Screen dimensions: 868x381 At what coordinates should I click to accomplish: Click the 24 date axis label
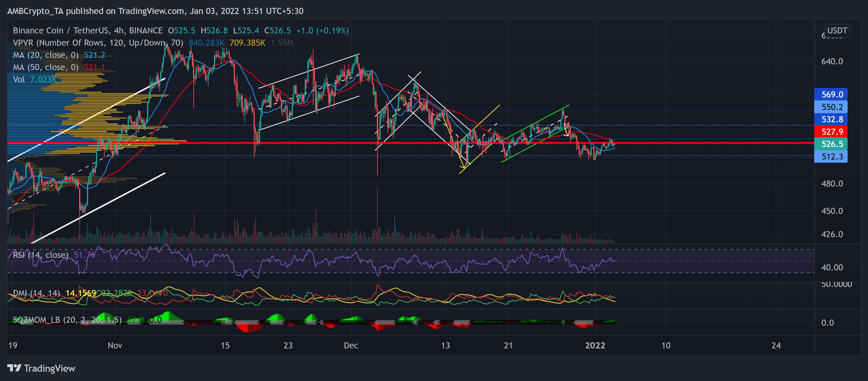pos(776,345)
